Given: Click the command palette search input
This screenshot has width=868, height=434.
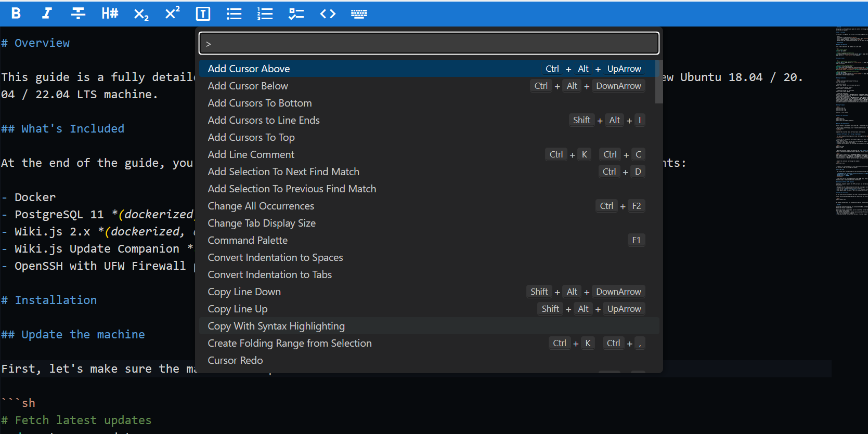Looking at the screenshot, I should 429,44.
